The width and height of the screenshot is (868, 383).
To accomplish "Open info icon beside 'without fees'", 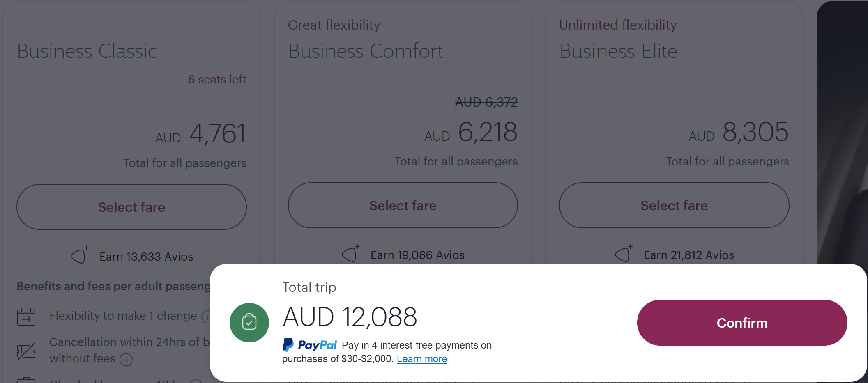I will pyautogui.click(x=126, y=360).
